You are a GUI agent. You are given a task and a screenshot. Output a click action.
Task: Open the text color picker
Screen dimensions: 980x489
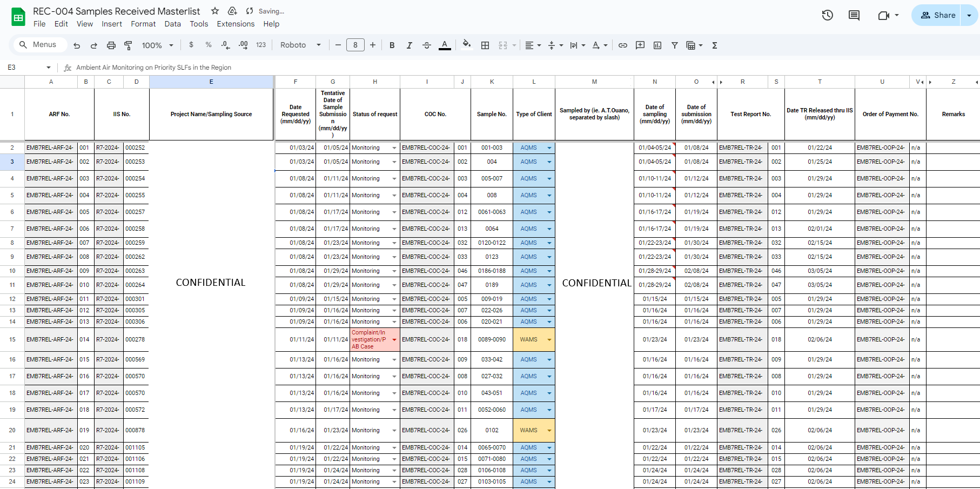[445, 45]
